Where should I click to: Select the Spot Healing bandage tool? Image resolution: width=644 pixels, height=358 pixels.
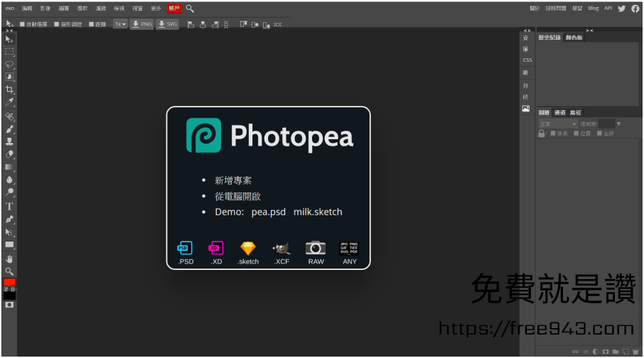tap(9, 116)
